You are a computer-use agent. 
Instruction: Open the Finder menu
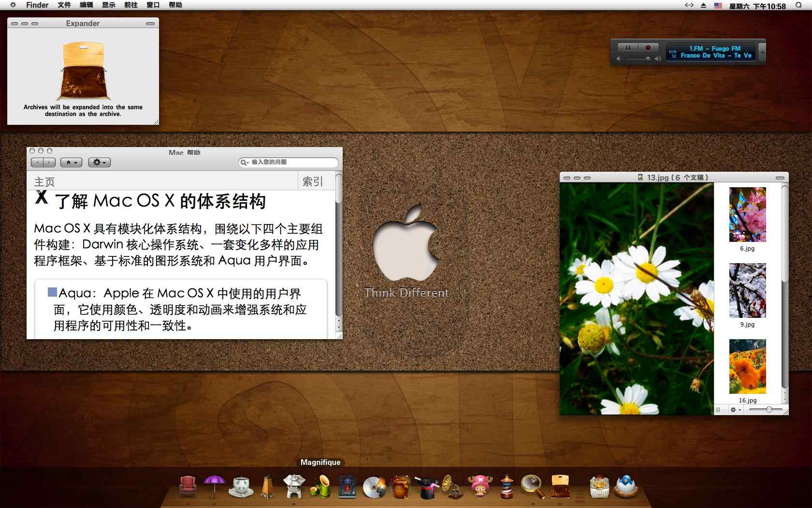(x=37, y=5)
